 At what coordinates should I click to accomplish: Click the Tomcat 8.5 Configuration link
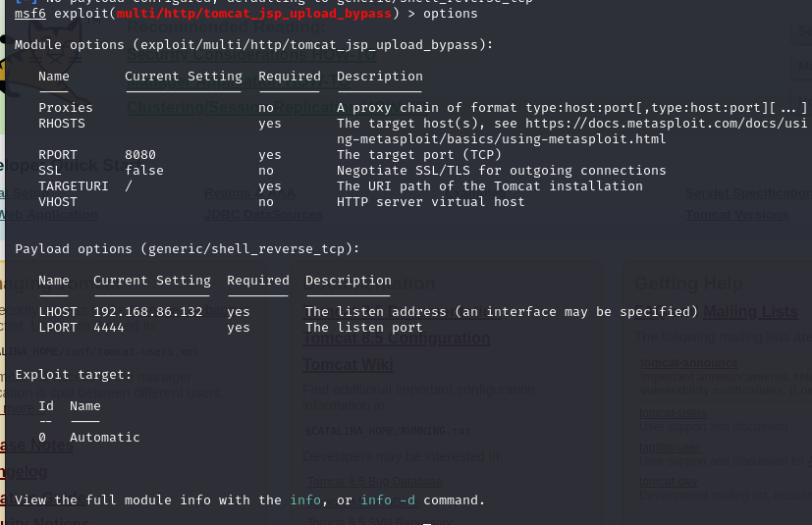point(397,338)
